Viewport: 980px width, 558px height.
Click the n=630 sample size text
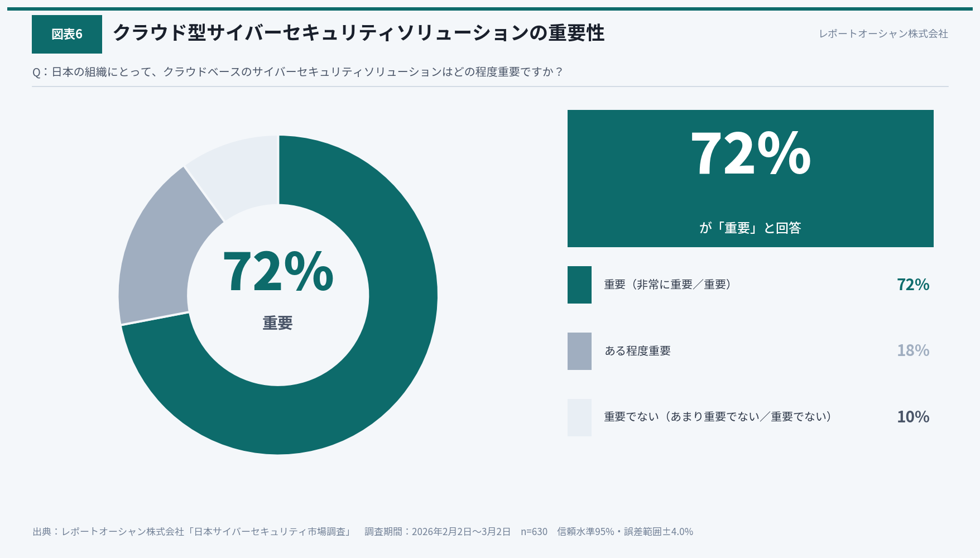[534, 532]
